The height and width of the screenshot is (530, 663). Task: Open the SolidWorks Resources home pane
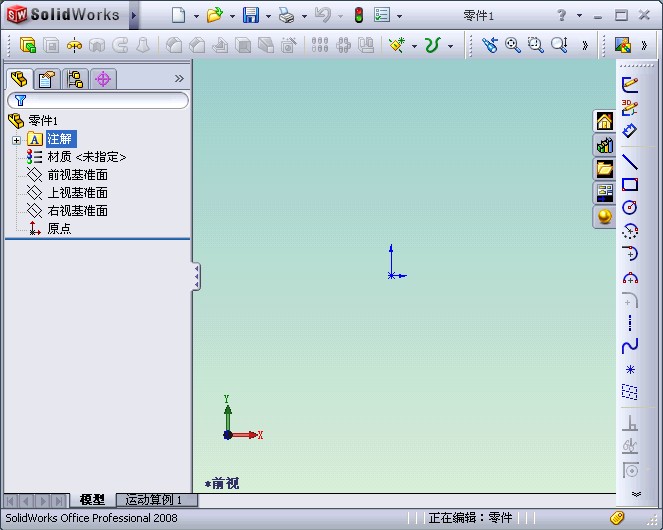(605, 121)
